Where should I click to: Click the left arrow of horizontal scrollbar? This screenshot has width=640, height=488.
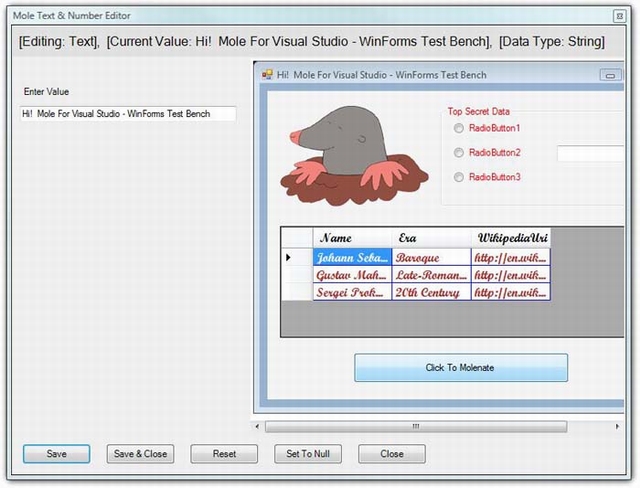coord(257,426)
